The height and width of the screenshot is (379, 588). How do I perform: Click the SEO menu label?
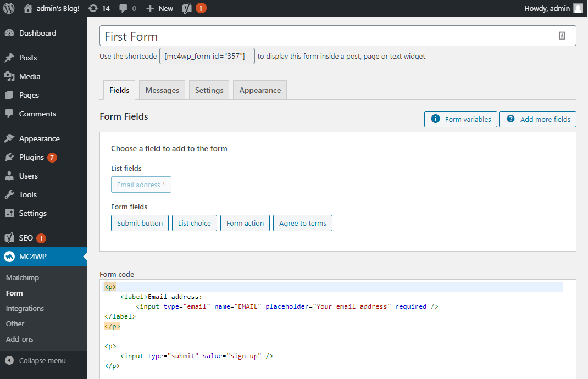coord(26,238)
